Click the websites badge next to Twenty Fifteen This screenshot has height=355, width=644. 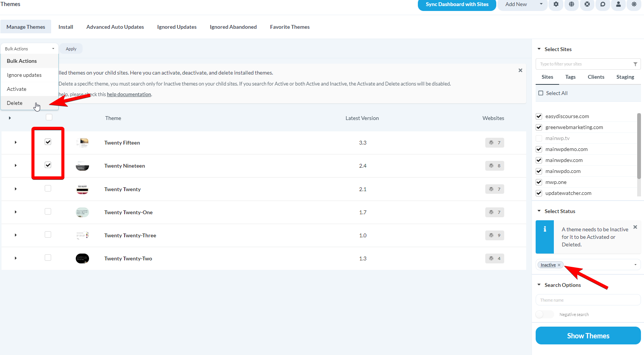(494, 143)
